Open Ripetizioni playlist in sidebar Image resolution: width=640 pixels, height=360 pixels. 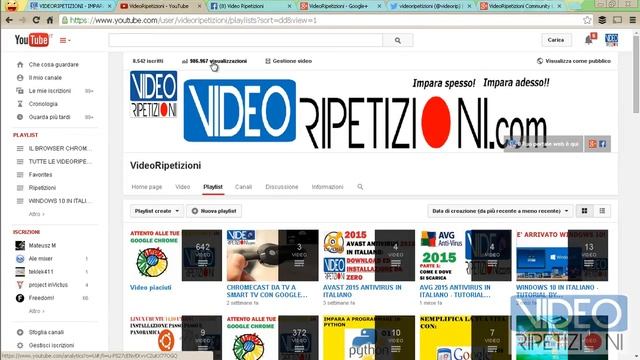42,188
